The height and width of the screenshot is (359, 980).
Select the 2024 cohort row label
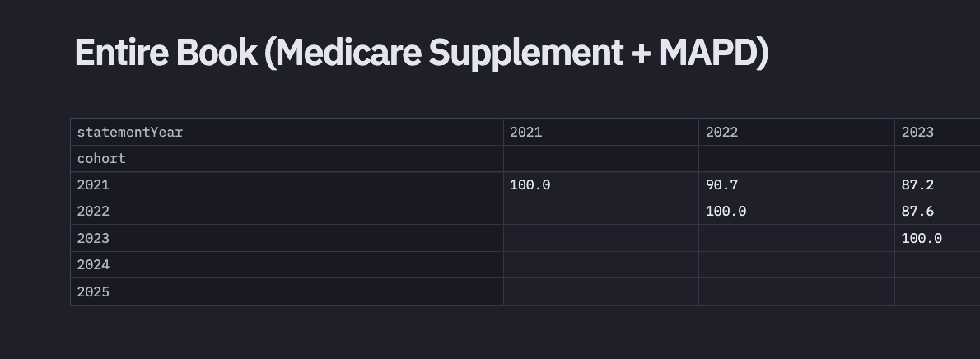[x=93, y=264]
